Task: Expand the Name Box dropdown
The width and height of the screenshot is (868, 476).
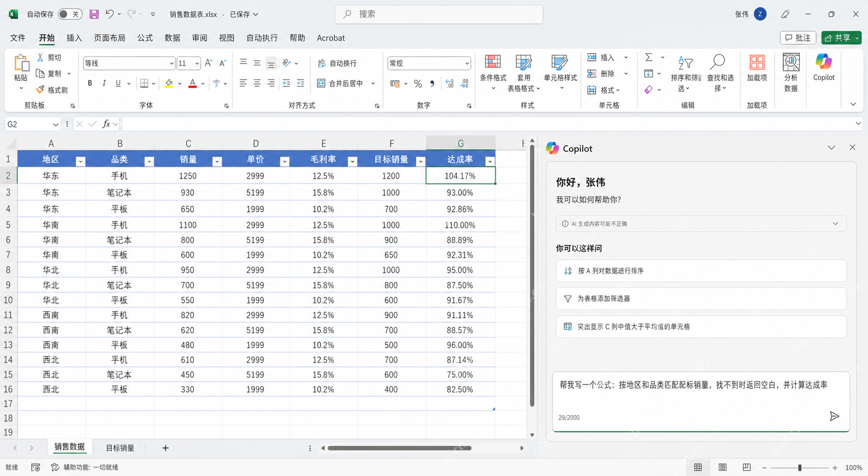Action: (x=55, y=125)
